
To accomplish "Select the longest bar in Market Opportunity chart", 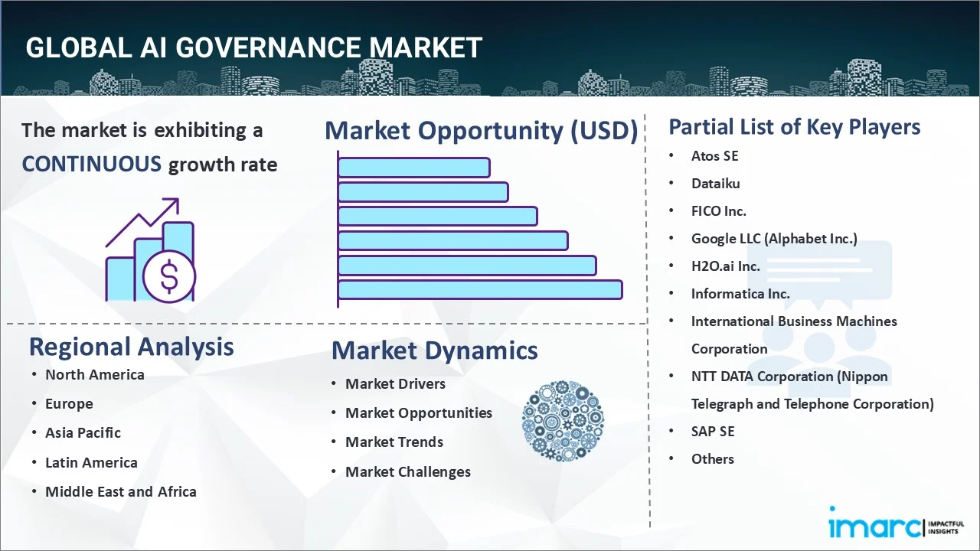I will (x=480, y=289).
